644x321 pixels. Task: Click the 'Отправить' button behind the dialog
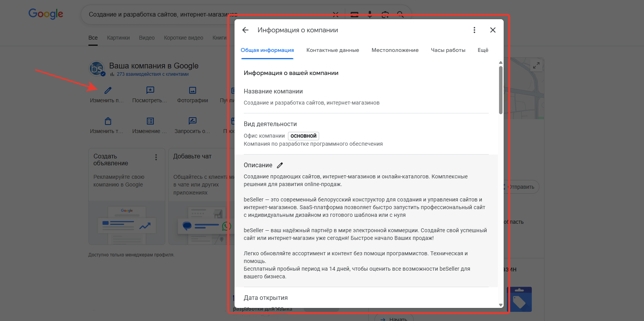click(x=521, y=187)
